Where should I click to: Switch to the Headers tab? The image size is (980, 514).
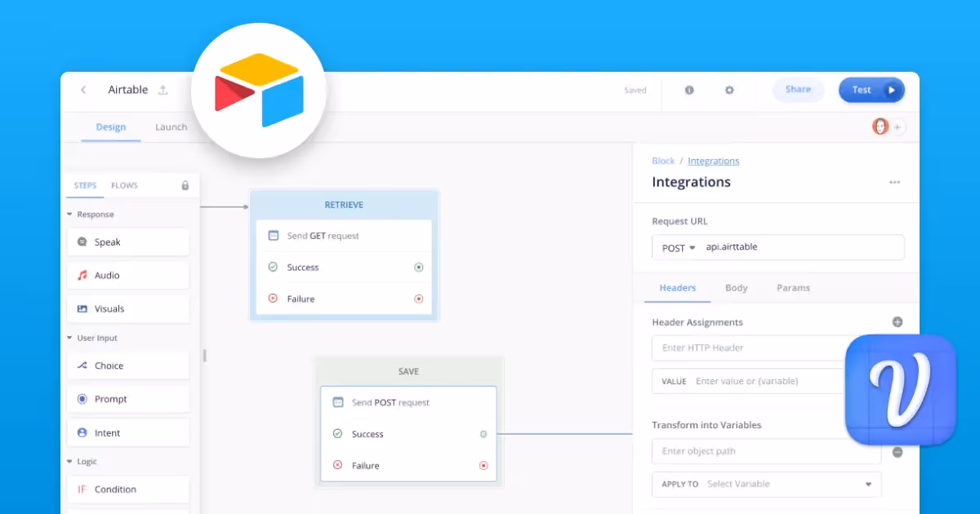pyautogui.click(x=678, y=288)
